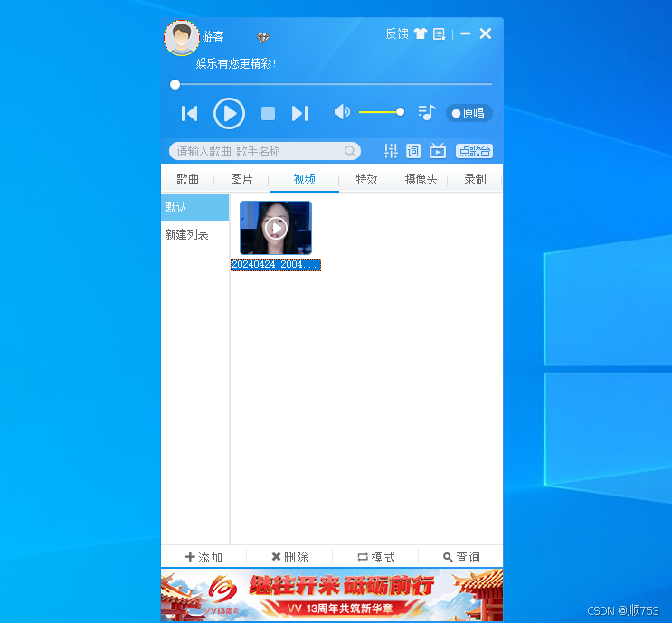Skip to previous track
This screenshot has height=623, width=672.
[x=189, y=114]
